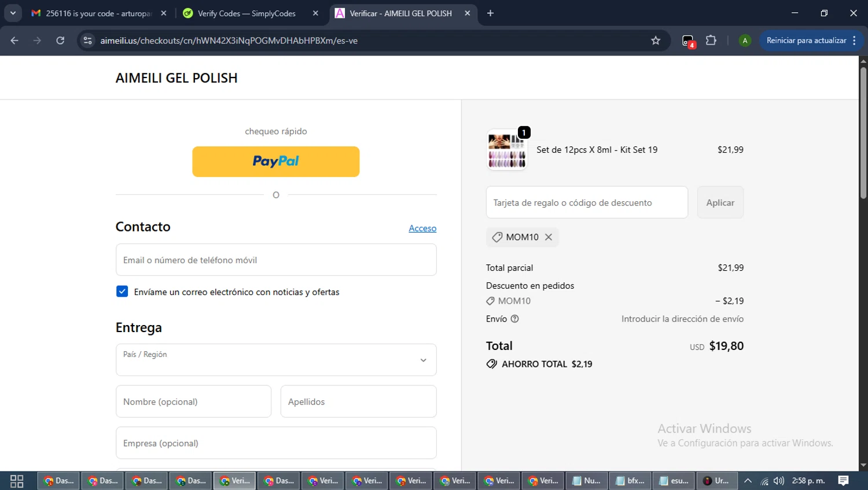Expand the País / Región dropdown

[x=276, y=360]
